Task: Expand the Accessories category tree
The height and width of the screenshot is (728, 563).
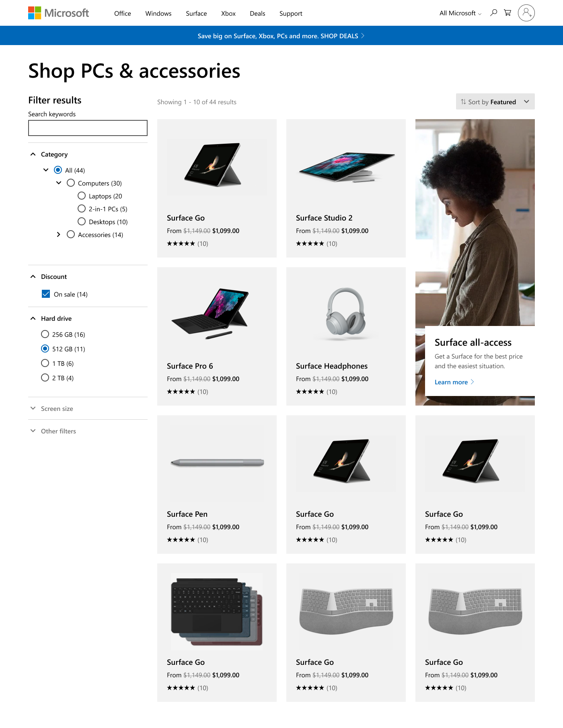Action: (59, 234)
